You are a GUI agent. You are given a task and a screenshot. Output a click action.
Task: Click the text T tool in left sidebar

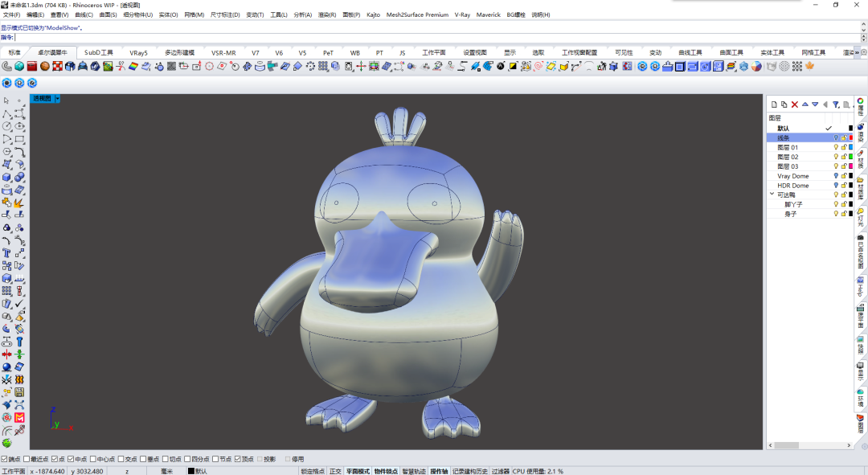tap(6, 253)
